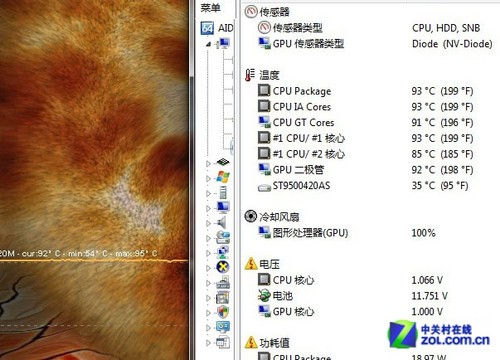Viewport: 500px width, 360px height.
Task: Click the 11.751 V battery voltage value
Action: coord(429,296)
